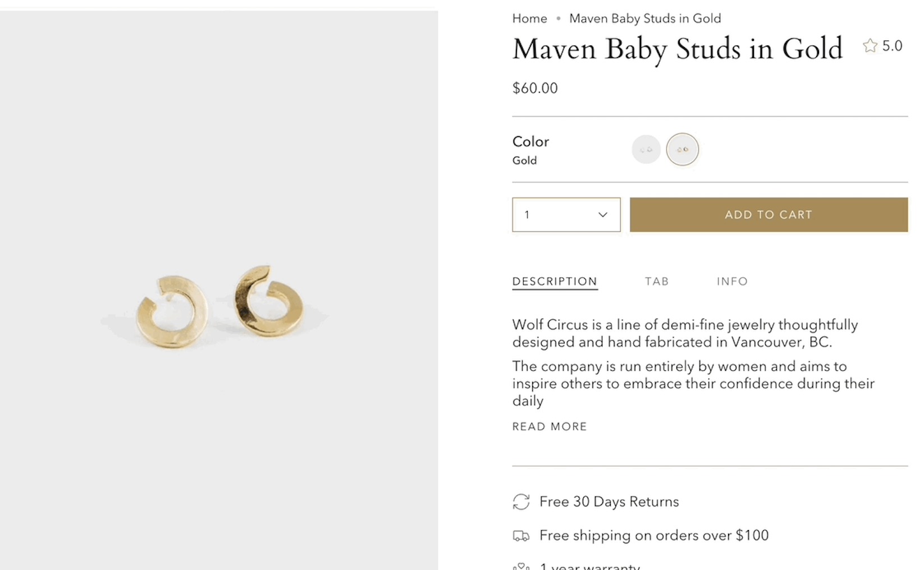Click the $60.00 price
The width and height of the screenshot is (924, 570).
(535, 88)
